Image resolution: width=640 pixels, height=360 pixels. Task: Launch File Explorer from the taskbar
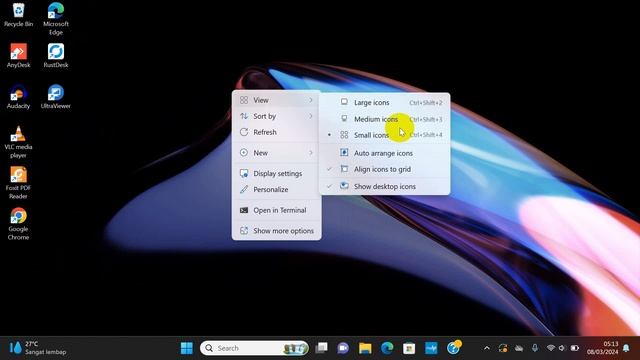tap(365, 348)
